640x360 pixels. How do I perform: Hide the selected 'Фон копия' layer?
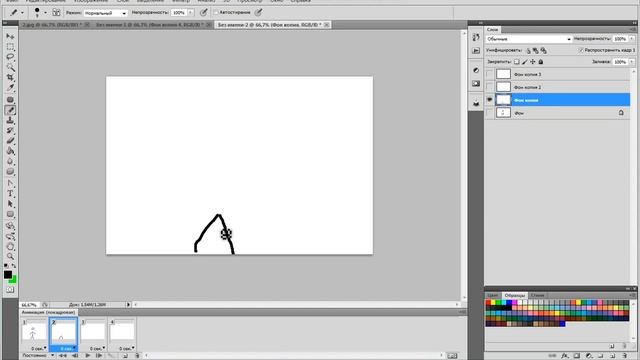tap(489, 100)
